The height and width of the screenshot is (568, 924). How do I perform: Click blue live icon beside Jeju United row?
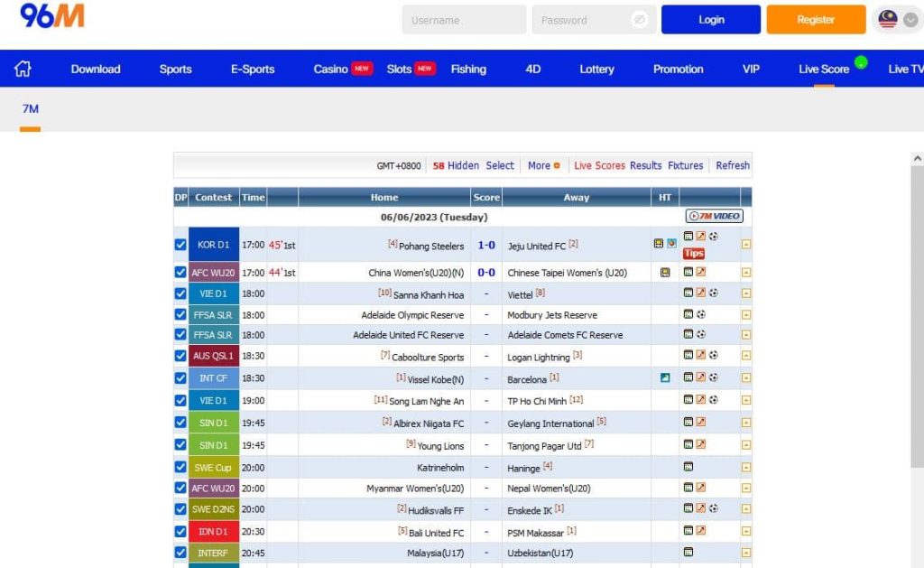671,243
